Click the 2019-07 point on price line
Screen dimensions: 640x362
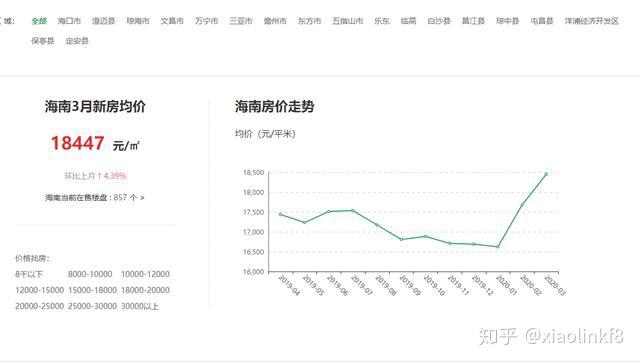353,211
